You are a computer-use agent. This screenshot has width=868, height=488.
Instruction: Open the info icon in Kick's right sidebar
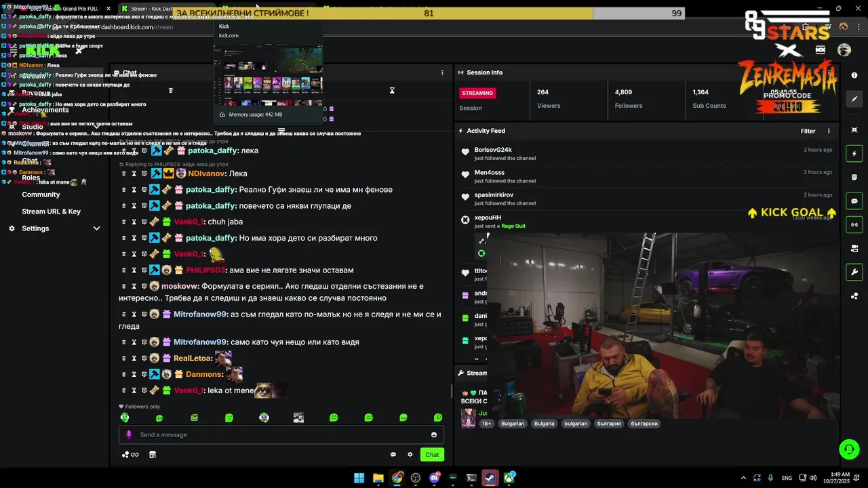(x=854, y=75)
